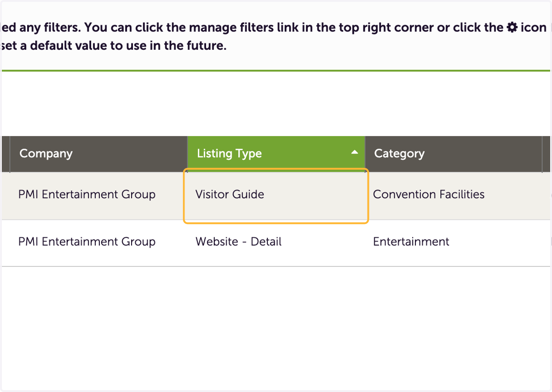Select the 'Visitor Guide' listing type cell
This screenshot has height=392, width=552.
point(276,196)
